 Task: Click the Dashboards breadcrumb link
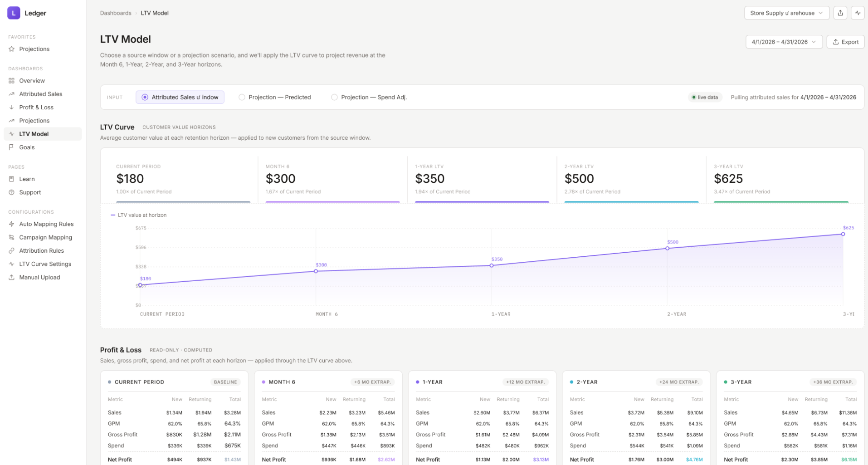click(116, 13)
